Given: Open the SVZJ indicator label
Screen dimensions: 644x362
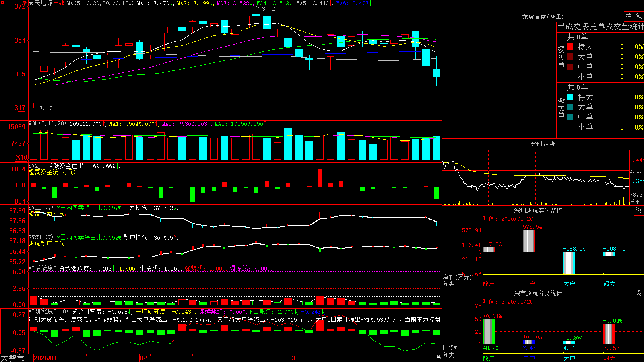Looking at the screenshot, I should (35, 166).
